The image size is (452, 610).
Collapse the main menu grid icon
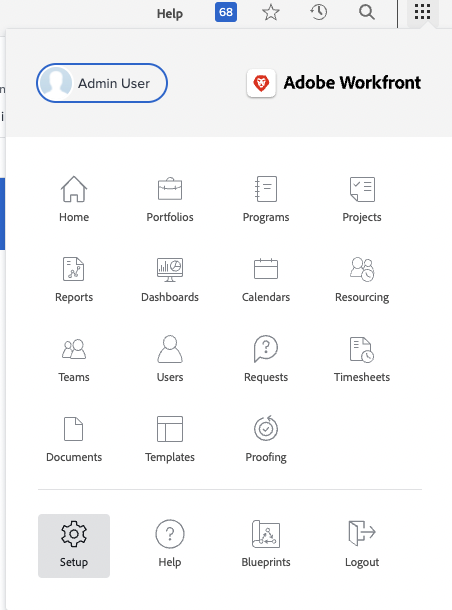point(422,12)
